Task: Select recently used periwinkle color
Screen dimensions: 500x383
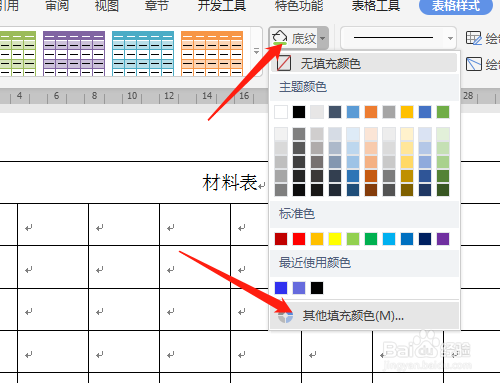Action: coord(299,288)
